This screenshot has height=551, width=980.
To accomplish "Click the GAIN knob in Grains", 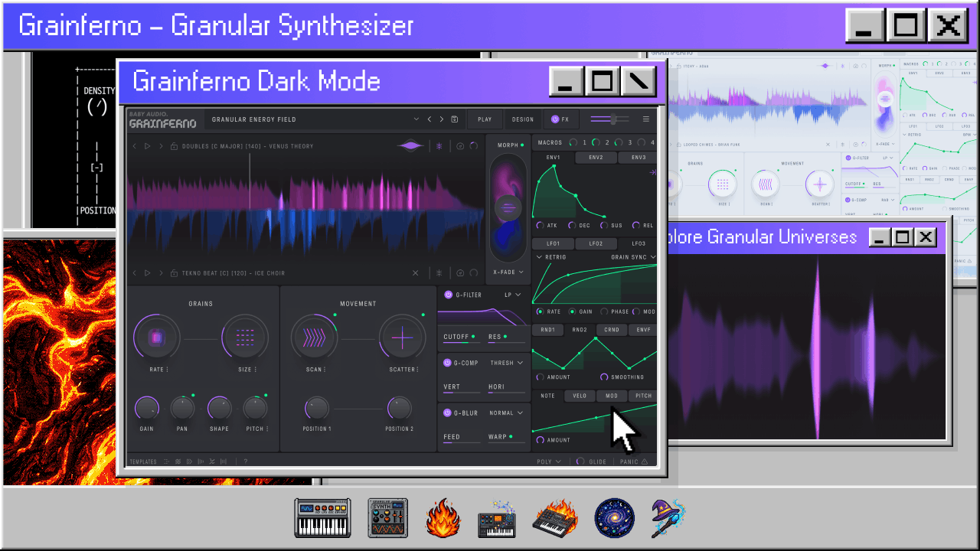I will pos(146,408).
